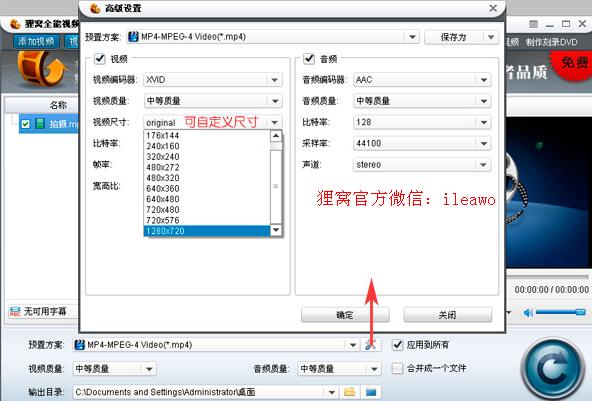This screenshot has height=401, width=592.
Task: Open the stereo channel dropdown
Action: 484,165
